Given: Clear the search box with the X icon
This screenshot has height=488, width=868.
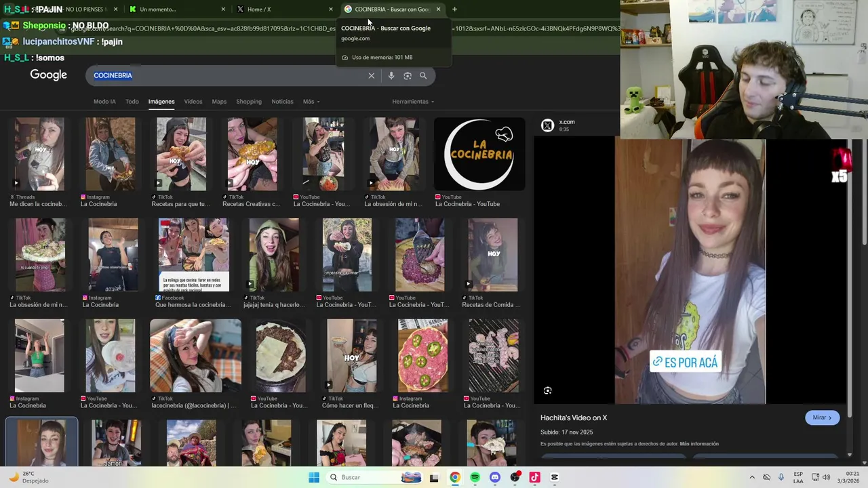Looking at the screenshot, I should (371, 76).
